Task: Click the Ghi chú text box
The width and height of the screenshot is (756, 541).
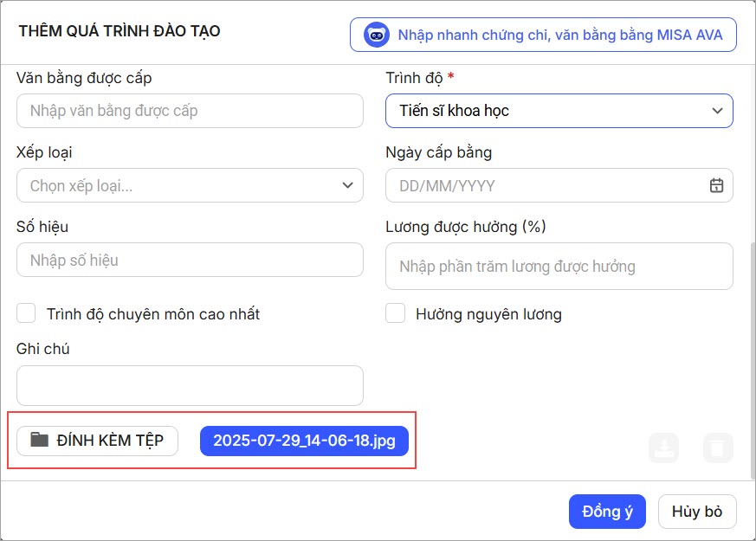Action: [190, 385]
